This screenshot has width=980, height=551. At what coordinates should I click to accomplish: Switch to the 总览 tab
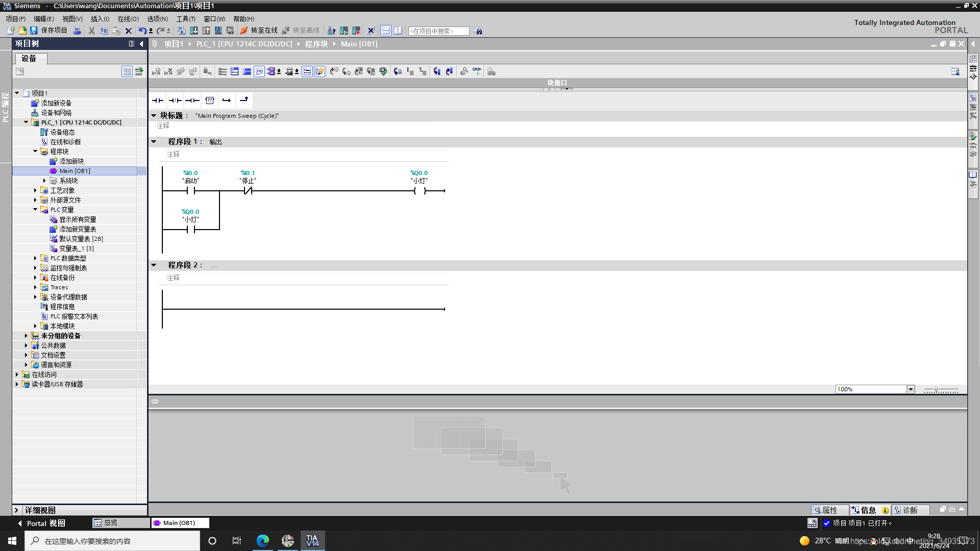coord(110,523)
